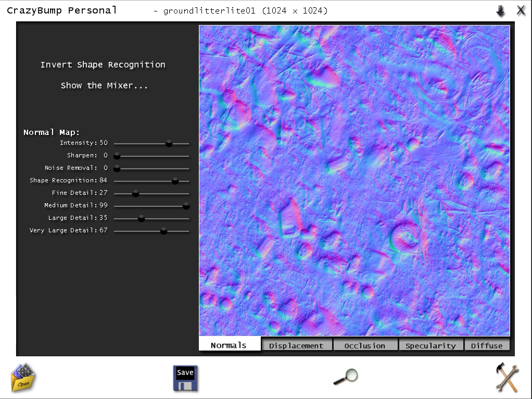The image size is (532, 399).
Task: Close CrazyBump with the X icon
Action: click(x=521, y=10)
